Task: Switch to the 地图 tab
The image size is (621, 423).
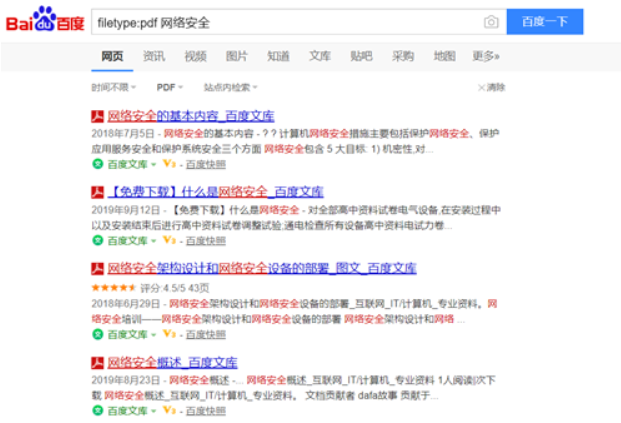Action: tap(444, 56)
